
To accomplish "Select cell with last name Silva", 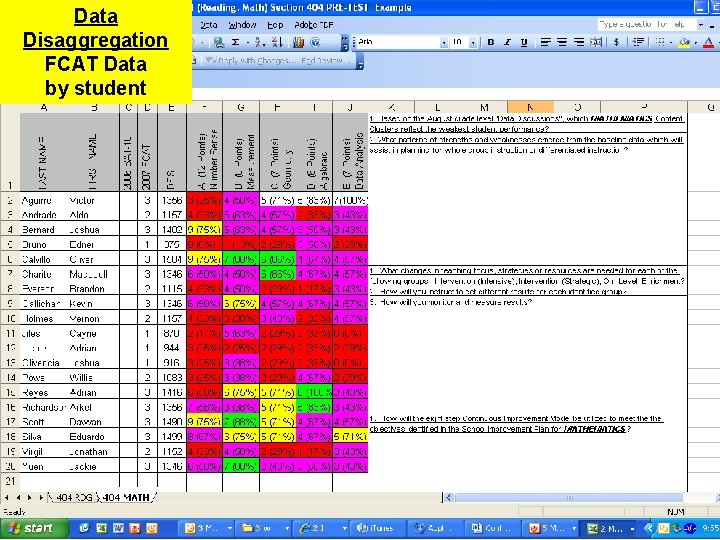I will pyautogui.click(x=44, y=437).
